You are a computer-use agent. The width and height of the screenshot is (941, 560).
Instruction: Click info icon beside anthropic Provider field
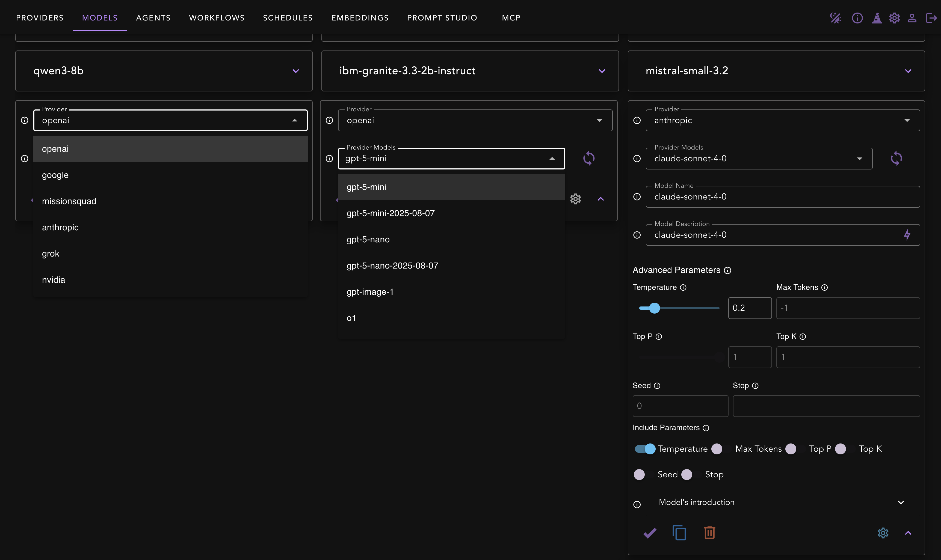(637, 120)
